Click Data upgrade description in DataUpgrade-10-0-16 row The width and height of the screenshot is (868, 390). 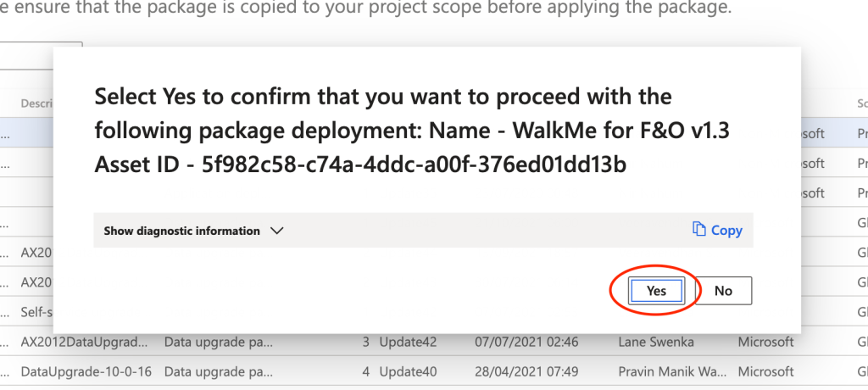click(219, 372)
